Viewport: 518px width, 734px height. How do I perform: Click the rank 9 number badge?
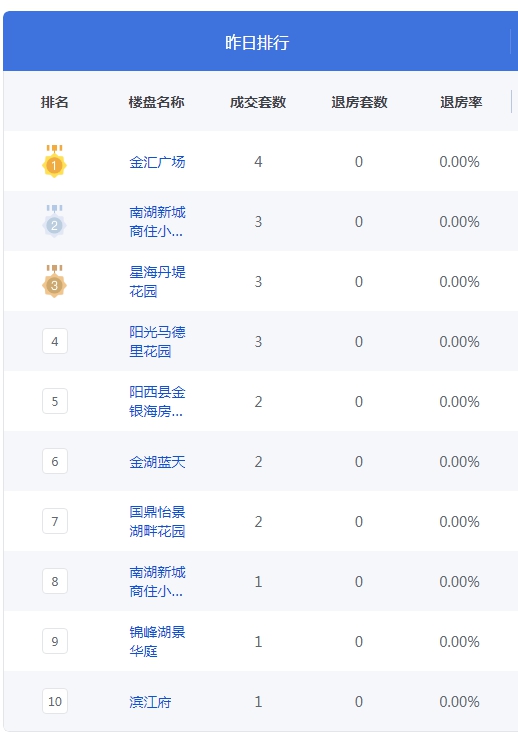coord(55,641)
